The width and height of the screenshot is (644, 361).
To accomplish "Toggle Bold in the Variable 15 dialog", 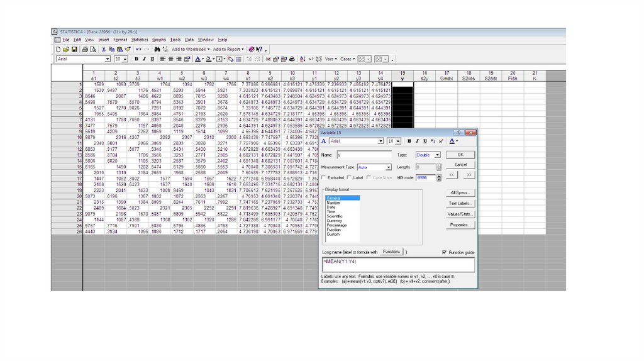I will [x=408, y=142].
